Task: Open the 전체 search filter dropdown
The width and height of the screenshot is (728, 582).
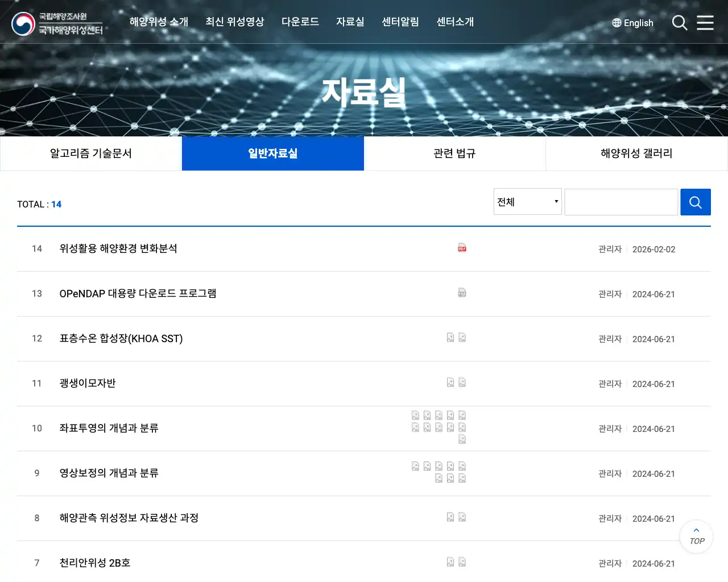Action: click(527, 202)
